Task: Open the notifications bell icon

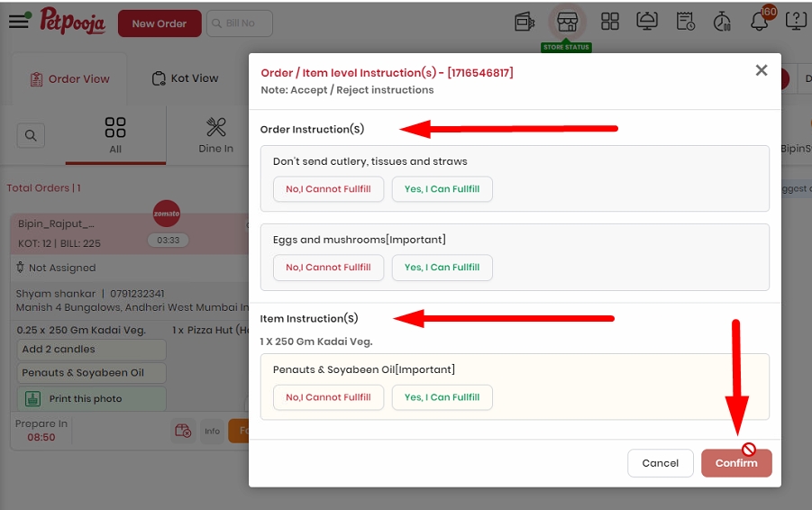Action: pos(759,22)
